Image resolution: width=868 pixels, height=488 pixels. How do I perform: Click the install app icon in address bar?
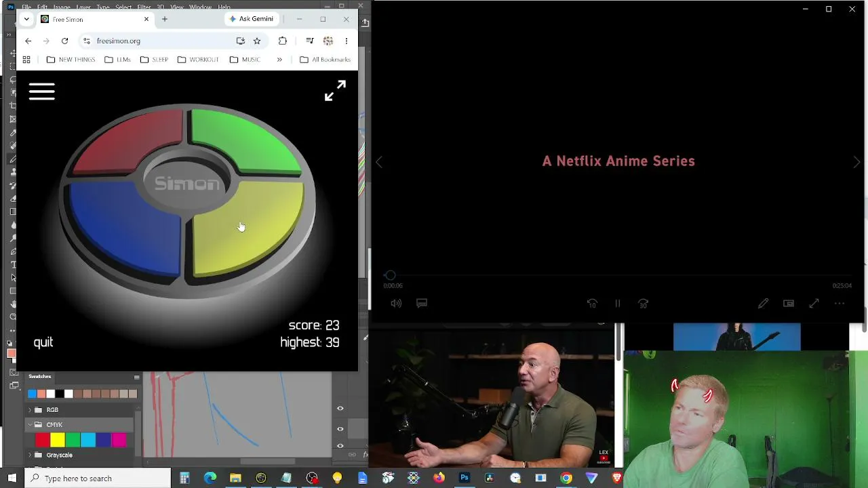240,41
